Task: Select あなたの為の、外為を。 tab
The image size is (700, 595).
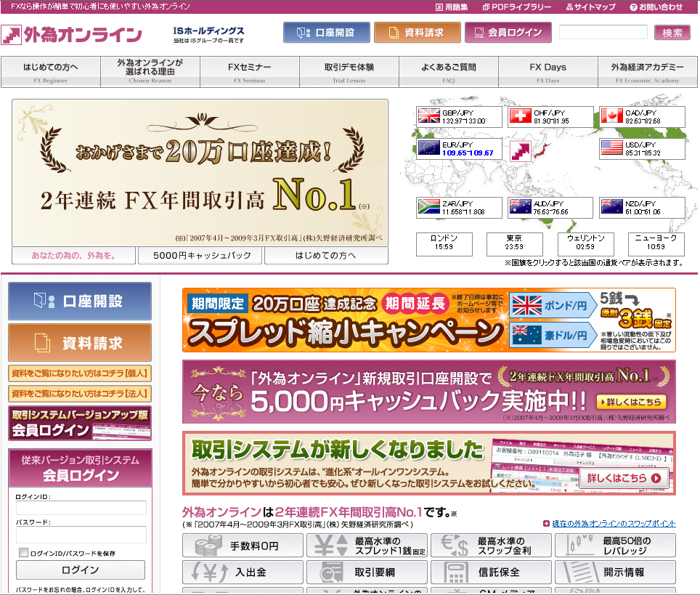Action: 73,256
